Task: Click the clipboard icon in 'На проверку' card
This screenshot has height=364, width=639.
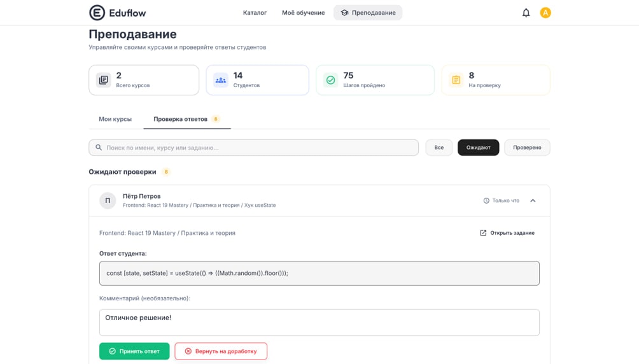Action: pyautogui.click(x=456, y=80)
